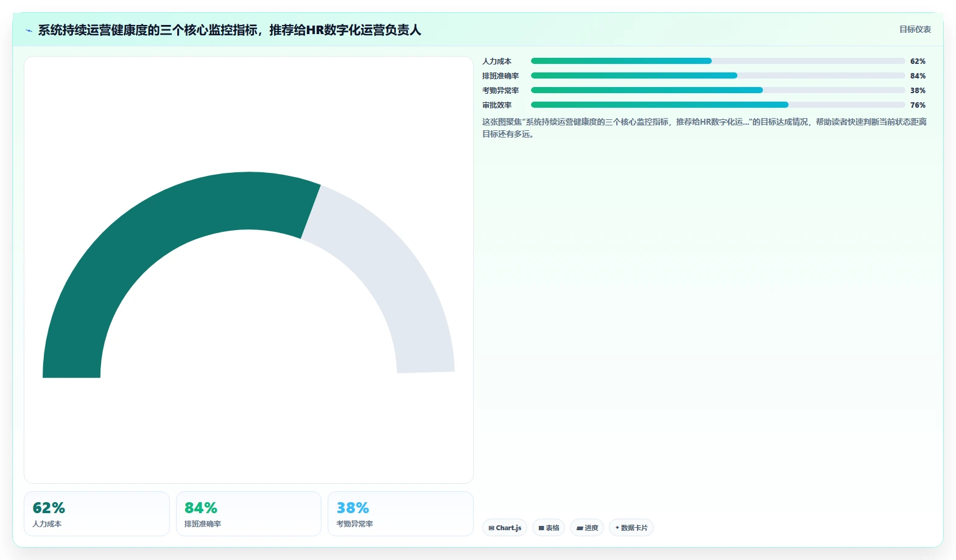Viewport: 956px width, 560px height.
Task: Click the 考勤异常率 label in the progress list
Action: click(x=501, y=90)
